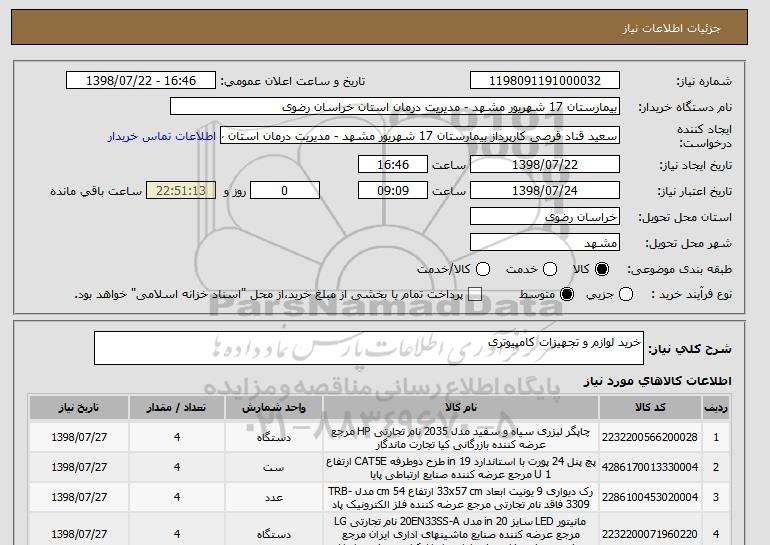Click the public announcement date-time field
770x545 pixels.
coord(140,81)
